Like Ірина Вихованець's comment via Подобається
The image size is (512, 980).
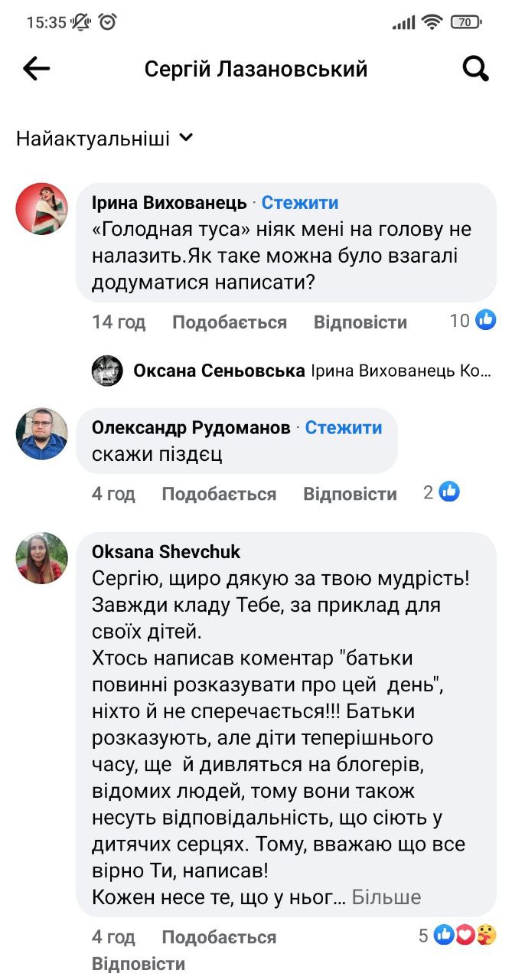pyautogui.click(x=229, y=322)
